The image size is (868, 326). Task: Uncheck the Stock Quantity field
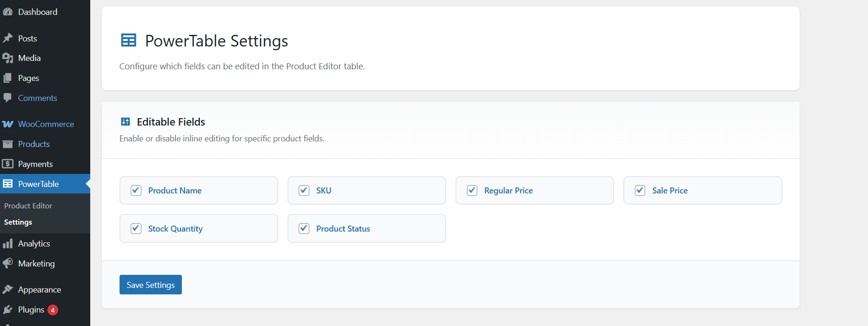pos(136,228)
